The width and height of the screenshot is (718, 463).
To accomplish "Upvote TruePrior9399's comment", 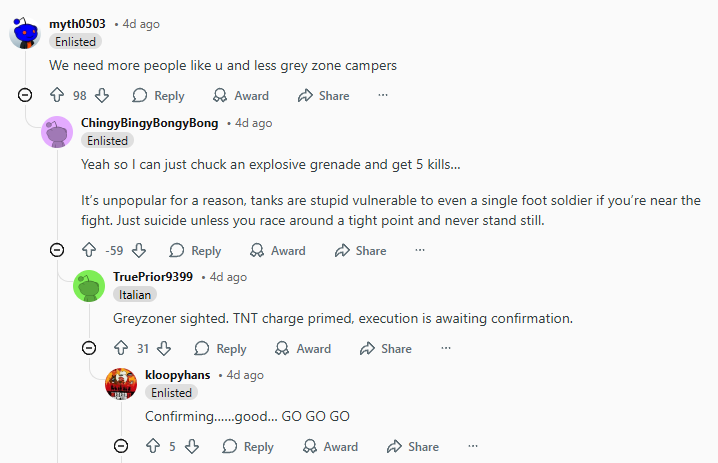I will point(121,349).
